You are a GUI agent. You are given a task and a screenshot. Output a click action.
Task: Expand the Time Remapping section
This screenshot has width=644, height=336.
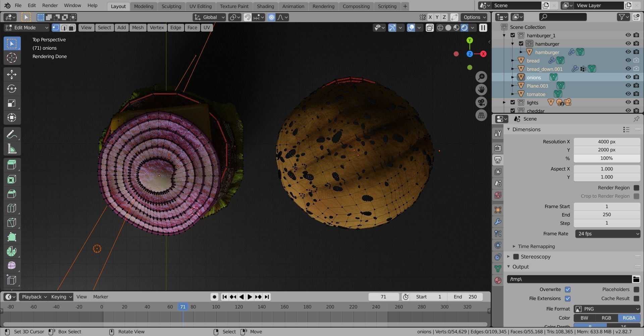[x=536, y=246]
